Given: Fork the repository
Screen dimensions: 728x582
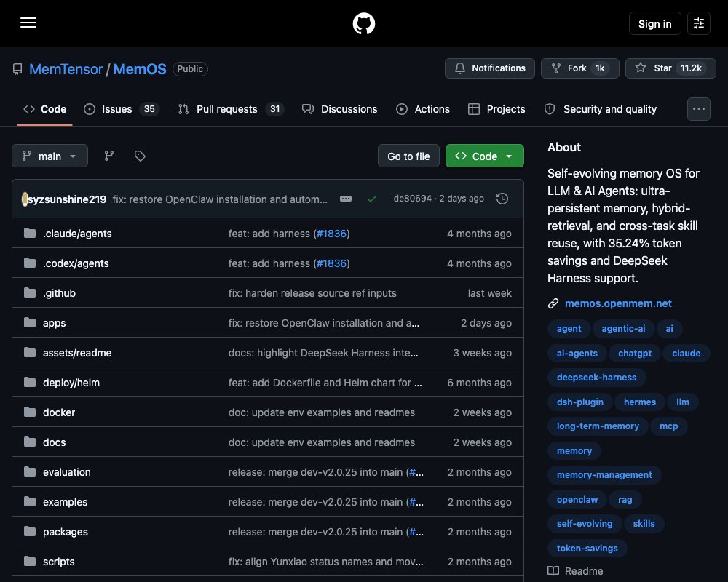Looking at the screenshot, I should [x=580, y=68].
